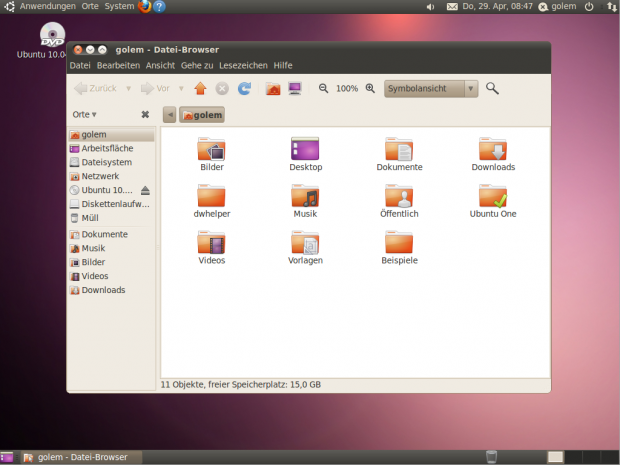The image size is (620, 465).
Task: Open the Orte side pane selector
Action: click(84, 115)
